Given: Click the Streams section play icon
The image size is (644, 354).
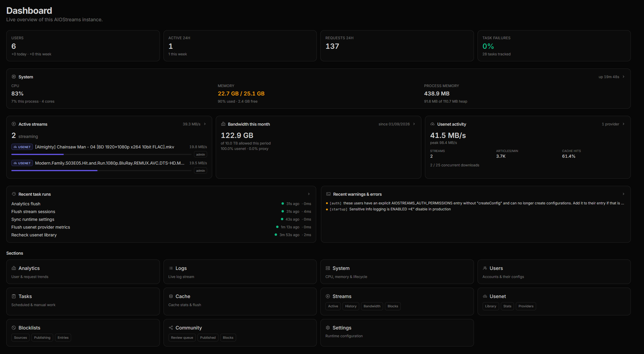Looking at the screenshot, I should (x=328, y=296).
